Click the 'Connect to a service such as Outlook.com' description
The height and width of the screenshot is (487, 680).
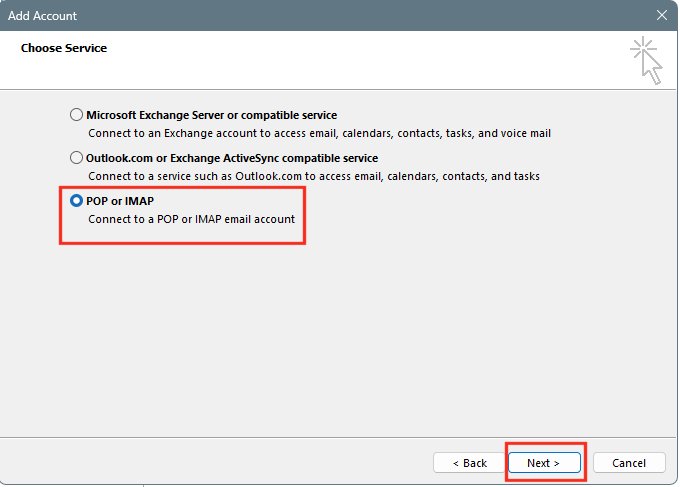[x=313, y=175]
